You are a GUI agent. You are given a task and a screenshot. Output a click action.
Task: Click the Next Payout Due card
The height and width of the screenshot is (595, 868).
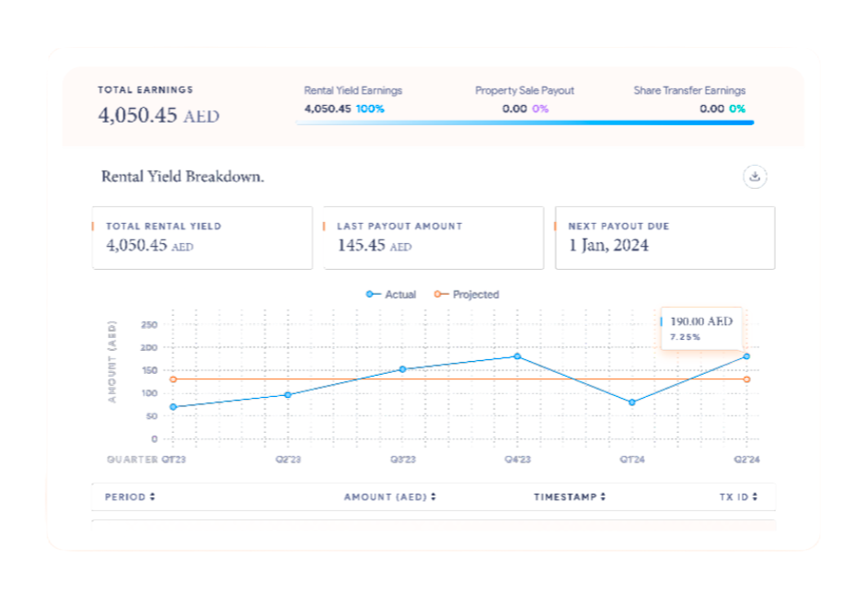pyautogui.click(x=665, y=238)
